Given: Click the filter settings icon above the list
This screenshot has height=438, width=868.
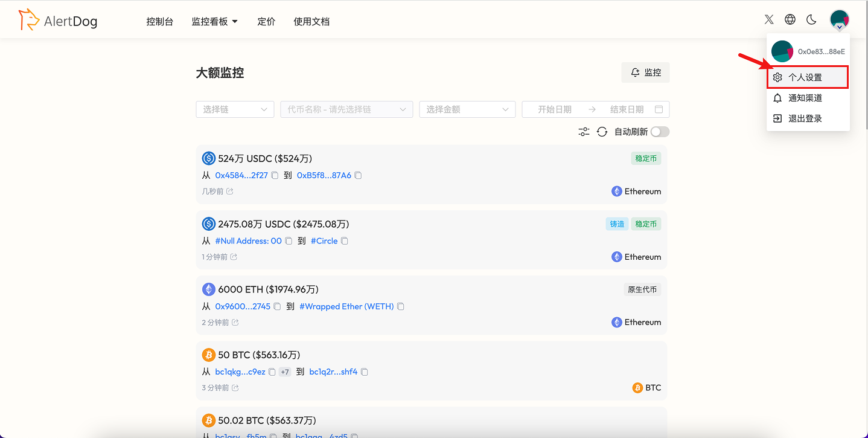Looking at the screenshot, I should click(x=583, y=131).
